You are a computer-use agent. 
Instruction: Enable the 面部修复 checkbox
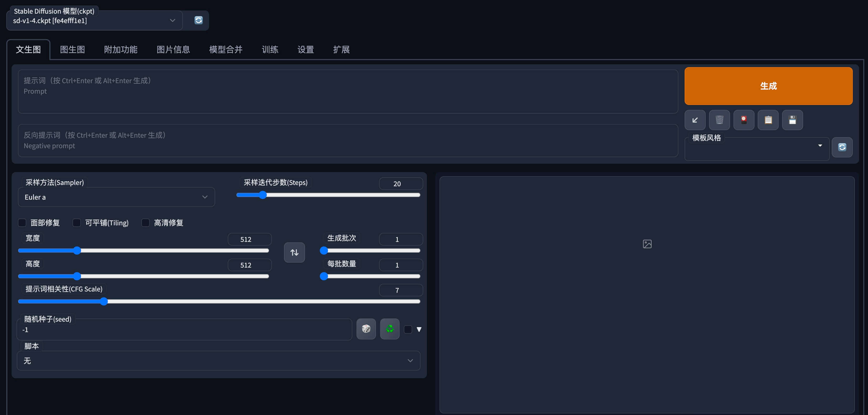22,223
